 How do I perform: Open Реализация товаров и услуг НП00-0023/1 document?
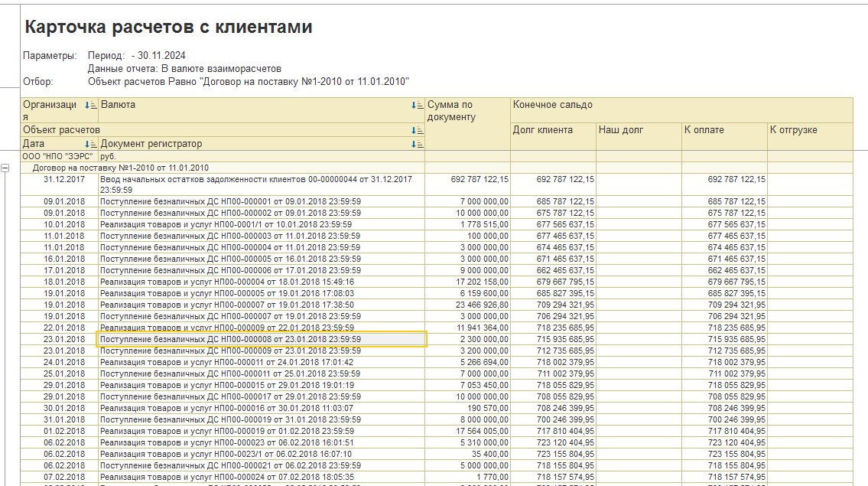(x=226, y=454)
